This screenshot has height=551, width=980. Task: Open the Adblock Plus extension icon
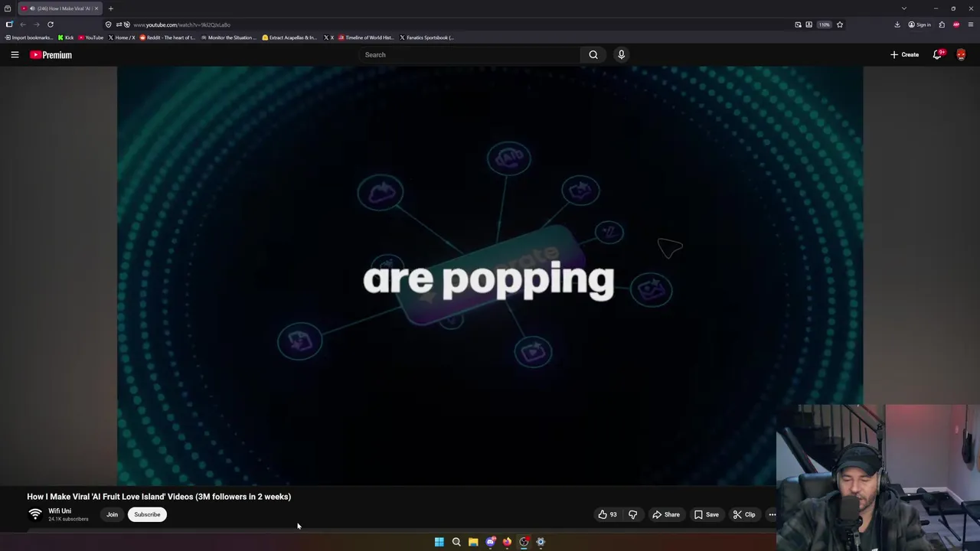(956, 24)
